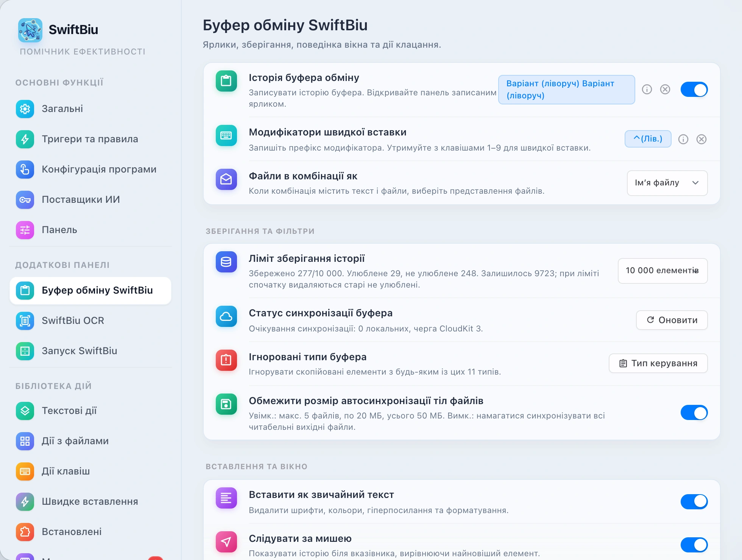This screenshot has height=560, width=742.
Task: Click the red warning icon of Ігноровані типи буфера
Action: pyautogui.click(x=226, y=360)
